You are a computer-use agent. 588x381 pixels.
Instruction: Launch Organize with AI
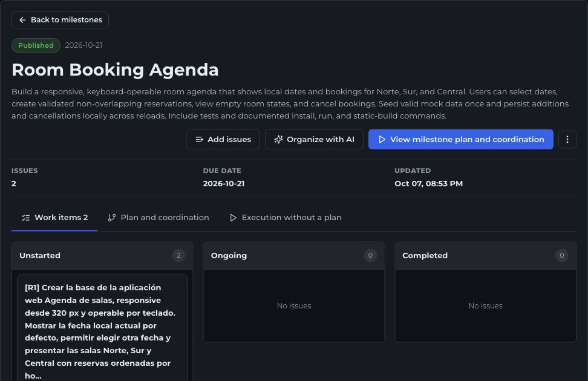314,139
